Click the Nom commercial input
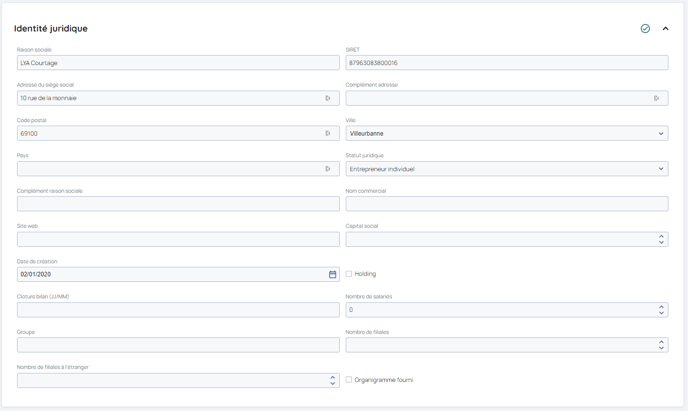688x411 pixels. point(506,204)
